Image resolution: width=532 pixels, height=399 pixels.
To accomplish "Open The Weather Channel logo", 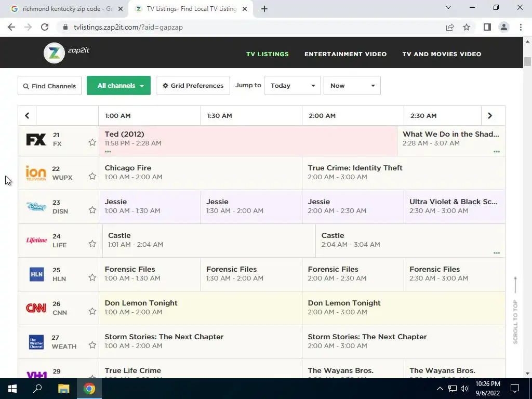I will pos(36,342).
